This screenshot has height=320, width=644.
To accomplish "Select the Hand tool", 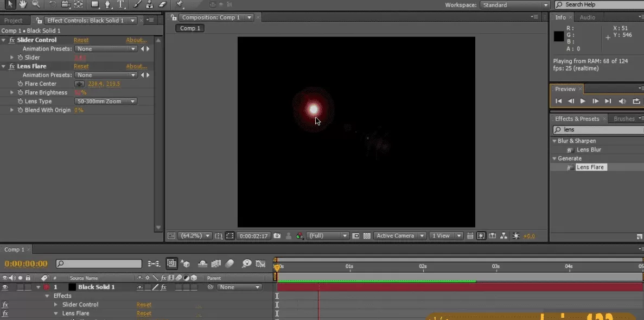I will tap(23, 4).
